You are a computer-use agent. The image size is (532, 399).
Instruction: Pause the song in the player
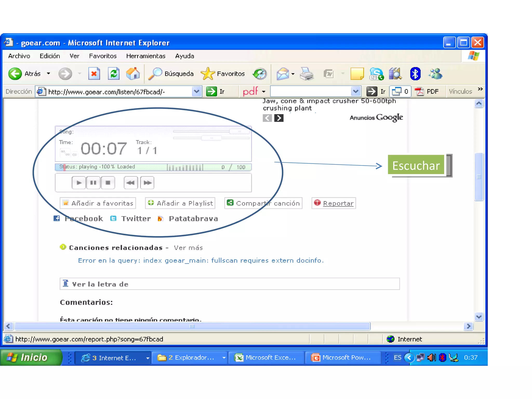point(93,183)
